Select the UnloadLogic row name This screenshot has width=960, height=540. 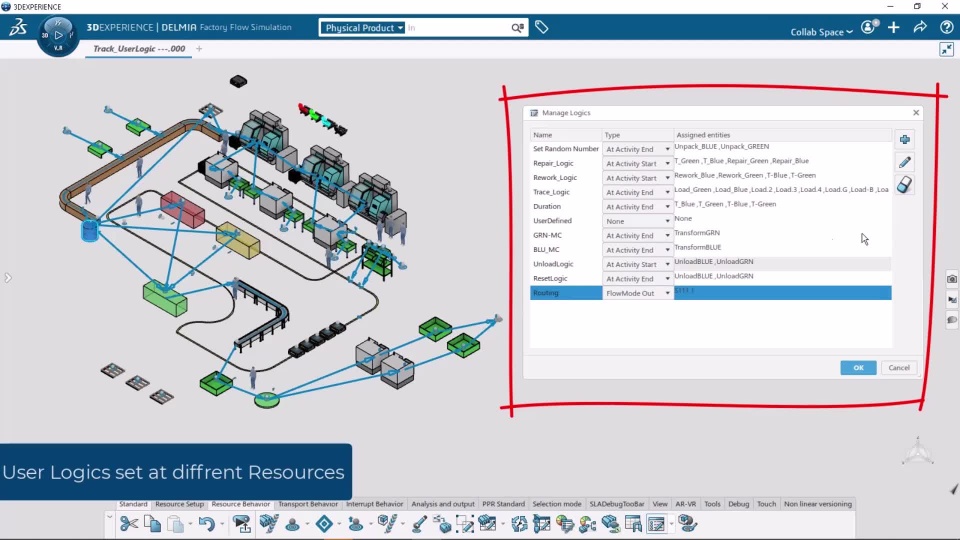553,264
